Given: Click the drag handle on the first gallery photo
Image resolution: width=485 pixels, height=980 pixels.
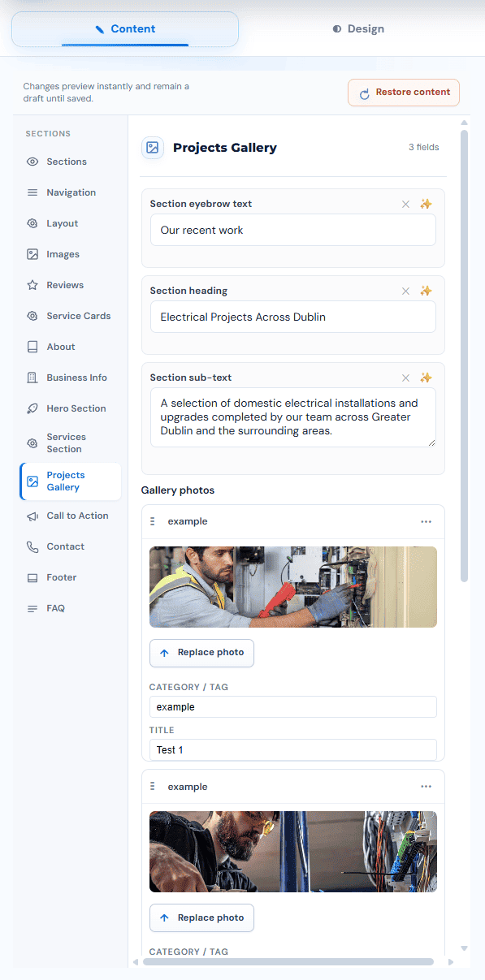Looking at the screenshot, I should tap(153, 521).
